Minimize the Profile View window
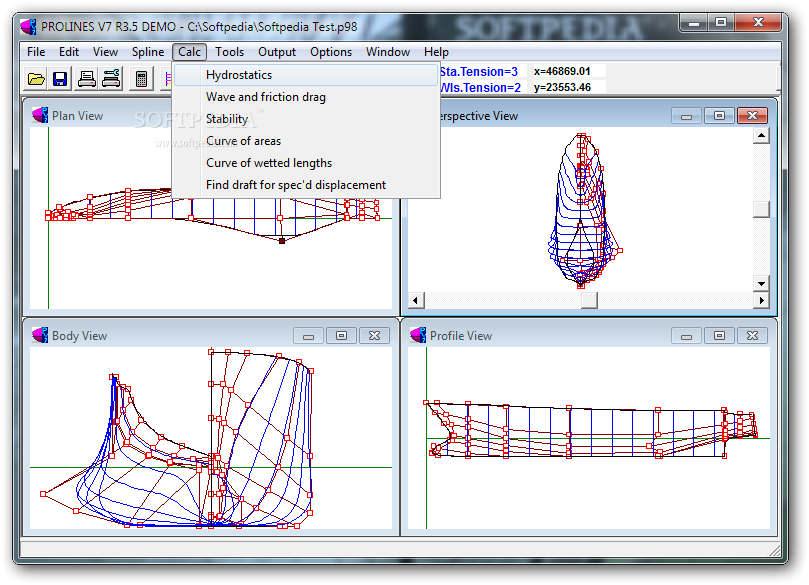Image resolution: width=809 pixels, height=585 pixels. [x=686, y=336]
